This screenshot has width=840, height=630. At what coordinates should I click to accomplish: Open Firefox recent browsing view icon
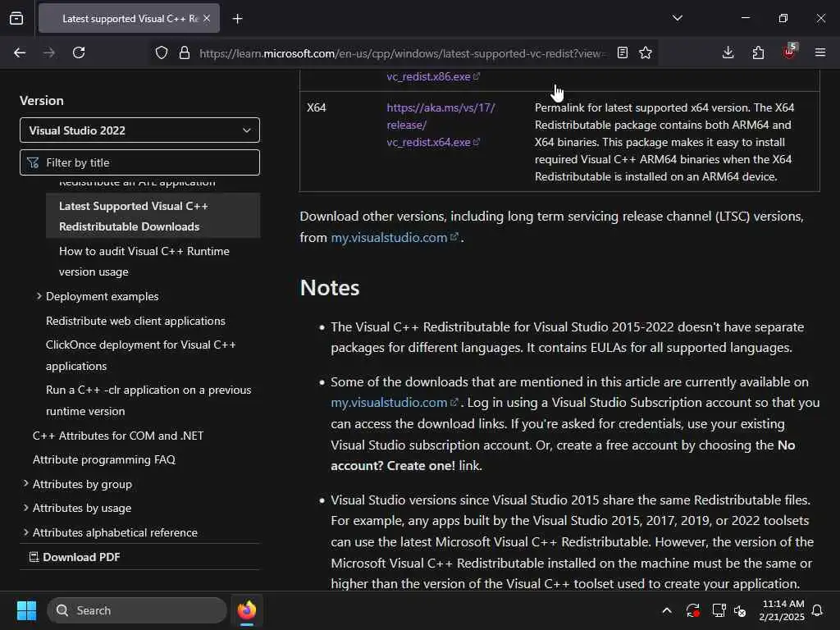(16, 19)
